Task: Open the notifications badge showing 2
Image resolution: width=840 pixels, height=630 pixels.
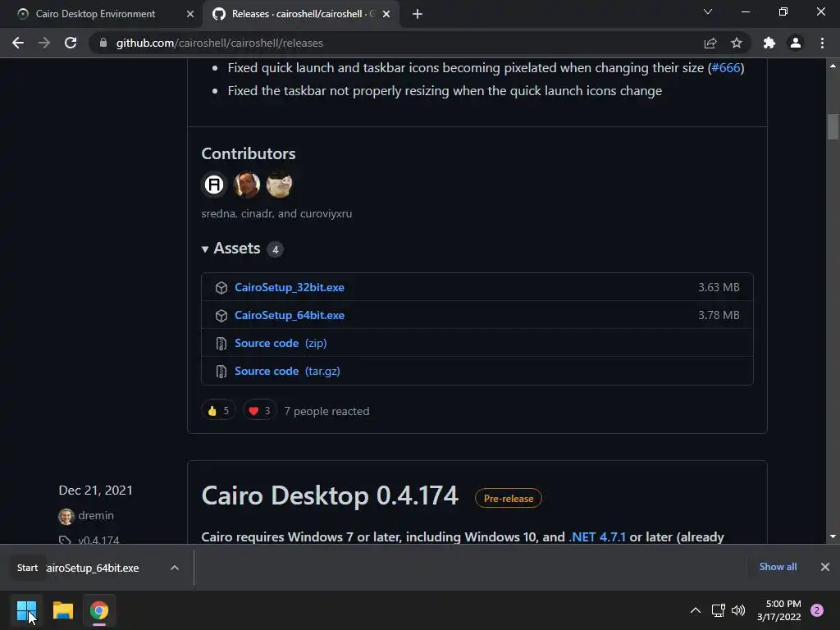Action: [817, 610]
